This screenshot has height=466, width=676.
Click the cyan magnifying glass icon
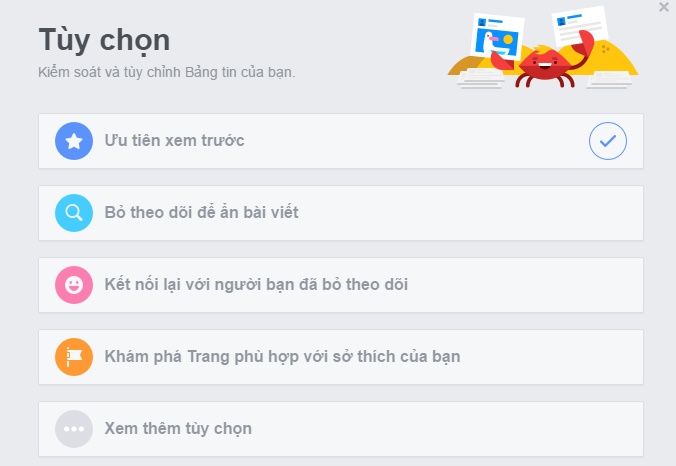[x=74, y=213]
